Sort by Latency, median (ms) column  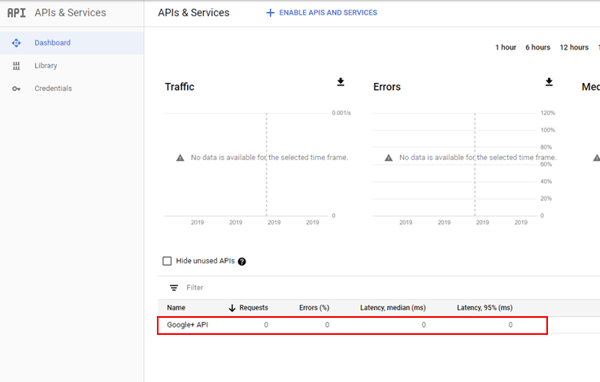[393, 308]
